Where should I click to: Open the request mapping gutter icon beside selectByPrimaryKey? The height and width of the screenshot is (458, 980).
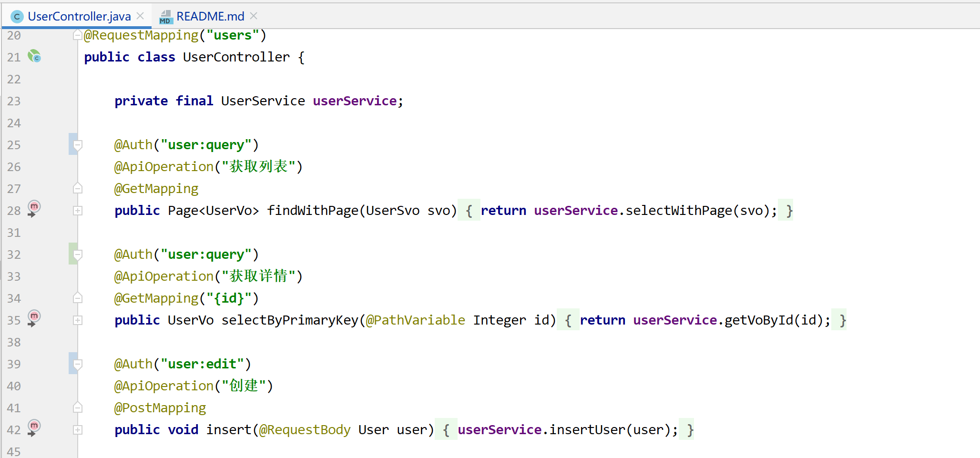34,318
